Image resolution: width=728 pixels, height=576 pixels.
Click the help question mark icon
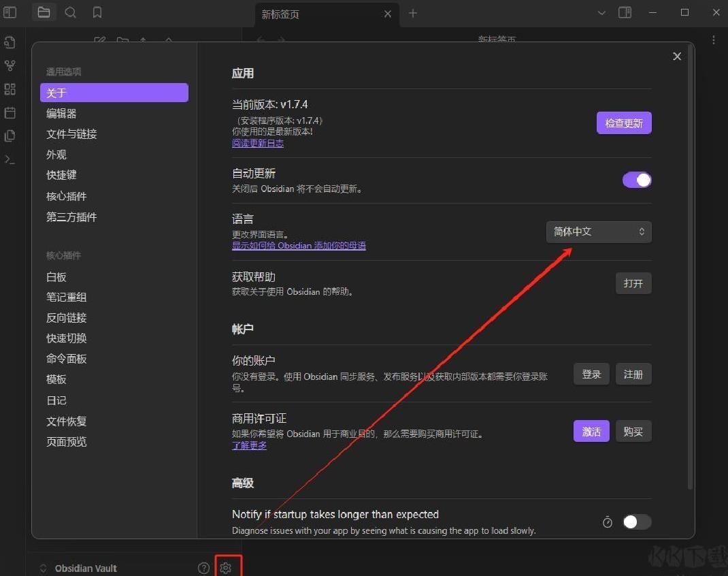pos(203,568)
